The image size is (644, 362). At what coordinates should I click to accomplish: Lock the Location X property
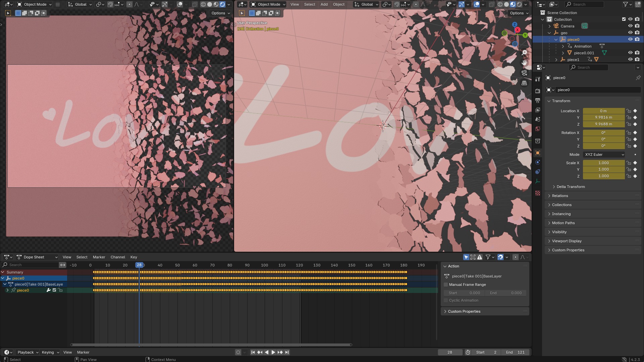point(629,111)
